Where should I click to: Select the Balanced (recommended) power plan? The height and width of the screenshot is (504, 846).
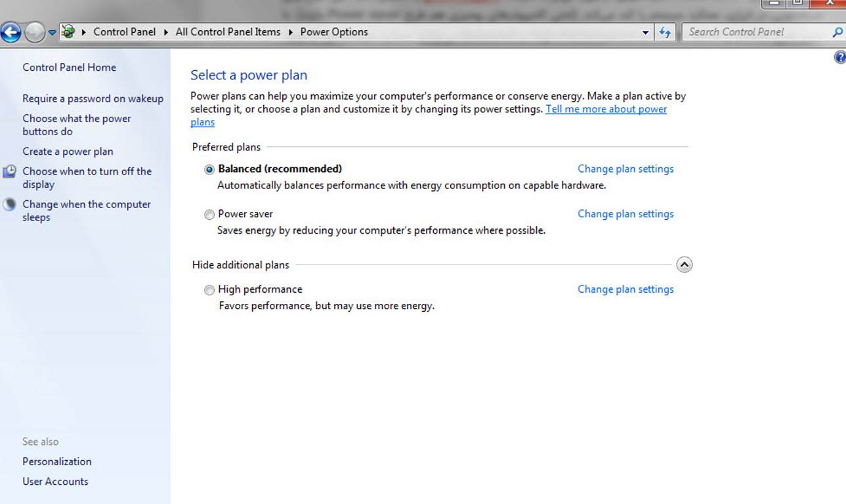(209, 169)
